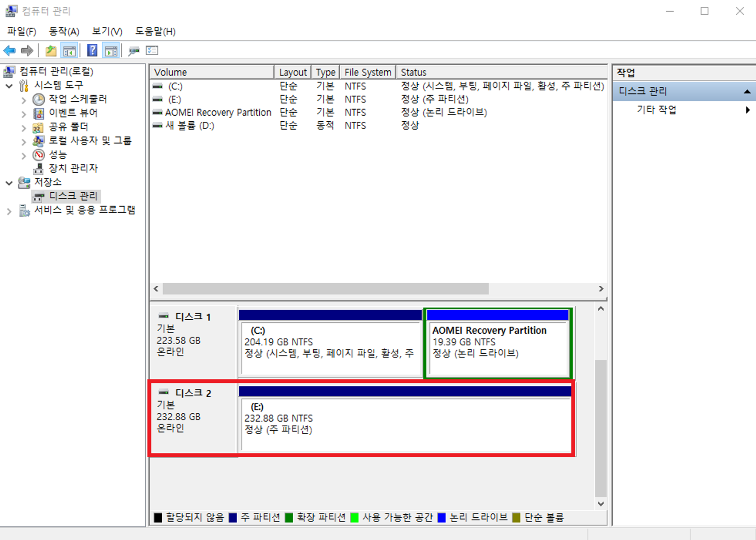Open 기타 작업 in the actions pane
756x540 pixels.
click(657, 110)
